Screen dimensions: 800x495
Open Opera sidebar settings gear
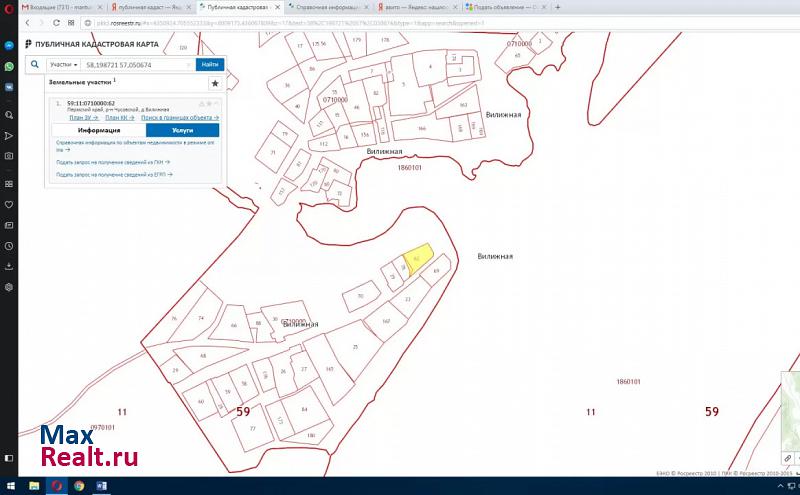8,287
